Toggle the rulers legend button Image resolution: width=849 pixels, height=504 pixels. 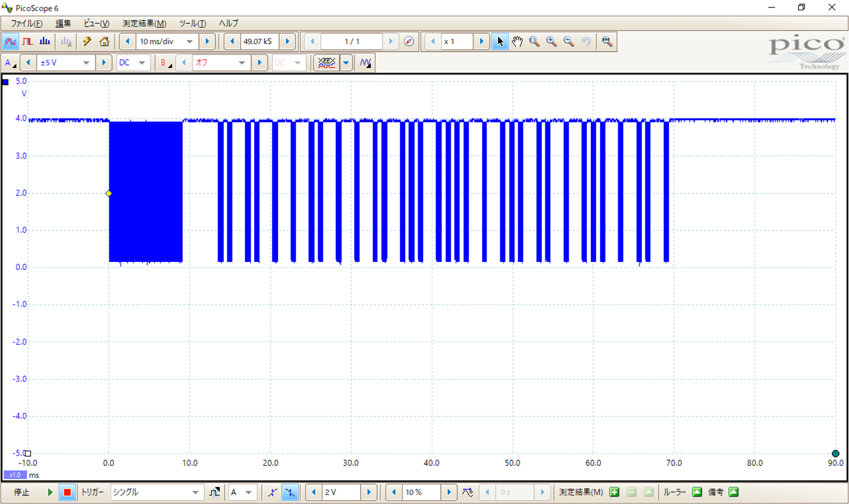697,492
